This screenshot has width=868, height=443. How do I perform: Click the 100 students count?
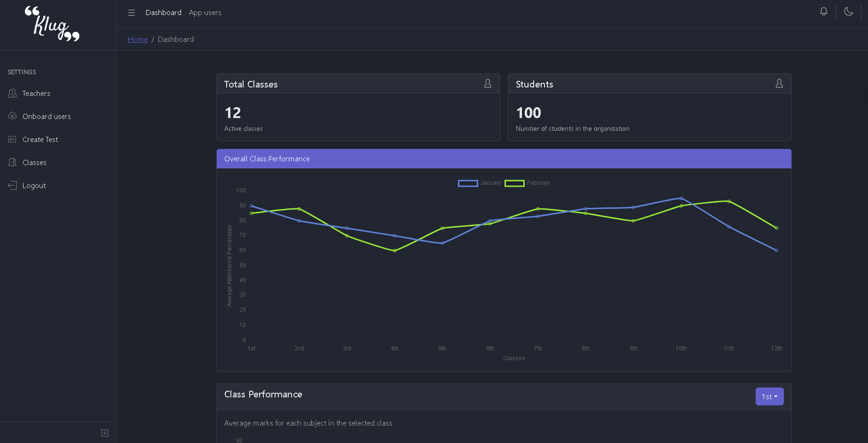[529, 113]
